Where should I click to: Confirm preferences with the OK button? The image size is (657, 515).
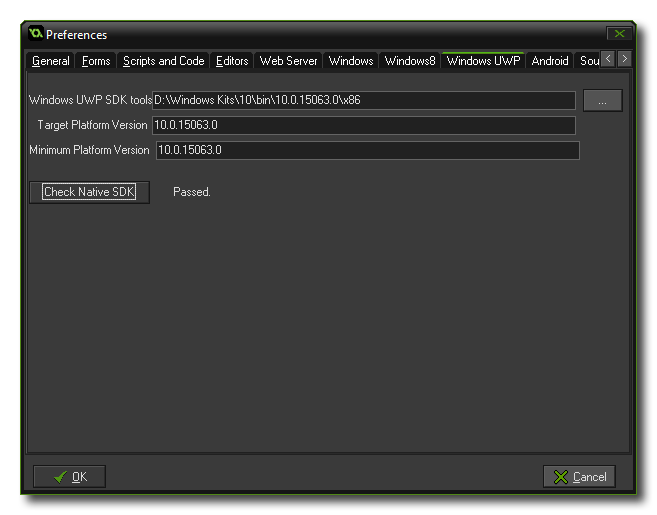(69, 477)
